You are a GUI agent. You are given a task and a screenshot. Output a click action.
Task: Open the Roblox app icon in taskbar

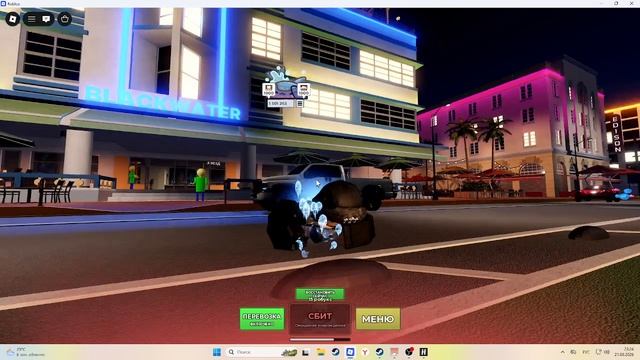pos(350,352)
